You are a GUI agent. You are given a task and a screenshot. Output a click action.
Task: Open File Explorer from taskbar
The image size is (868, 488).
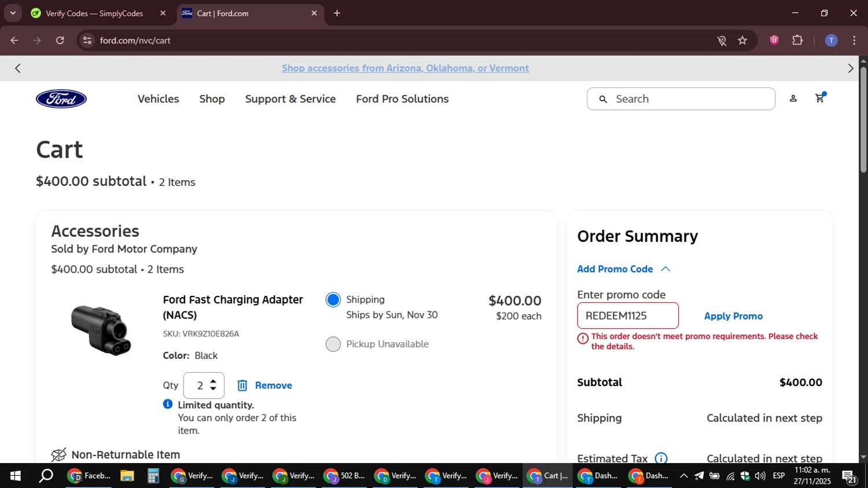pos(127,476)
